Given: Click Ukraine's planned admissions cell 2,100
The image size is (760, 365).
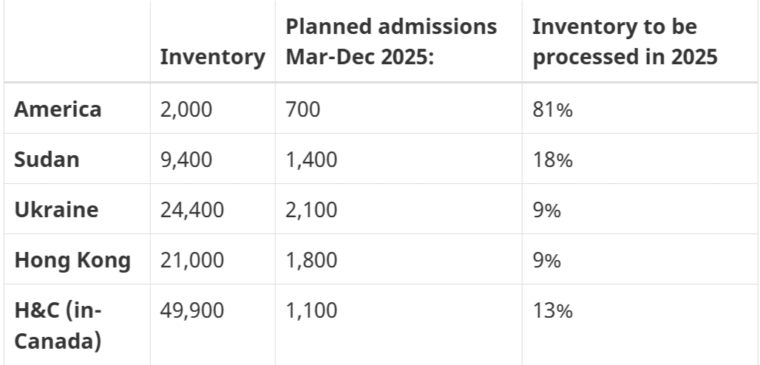Looking at the screenshot, I should point(311,210).
